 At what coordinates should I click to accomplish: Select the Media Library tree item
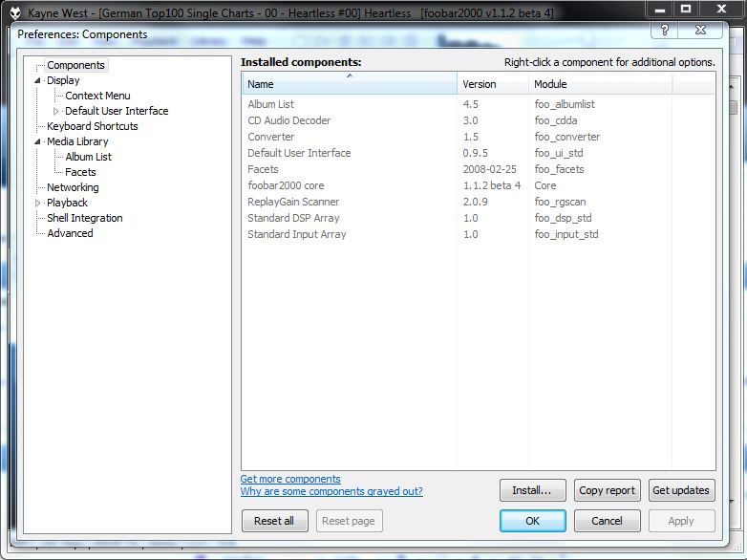click(x=77, y=141)
